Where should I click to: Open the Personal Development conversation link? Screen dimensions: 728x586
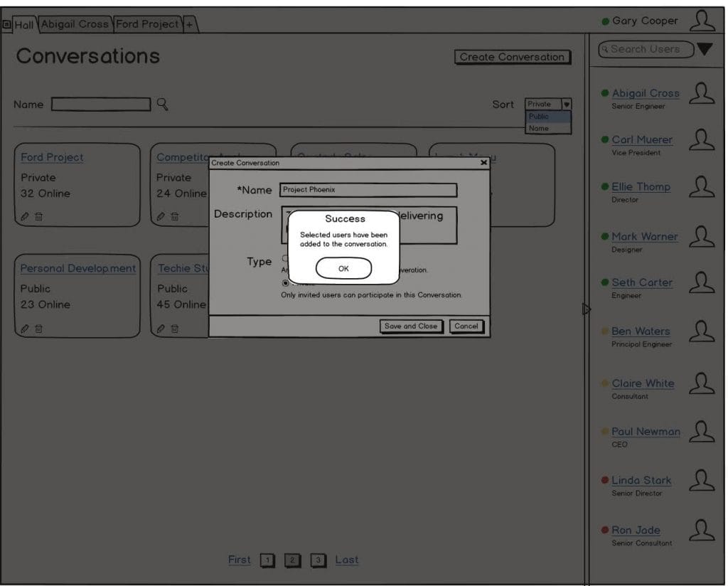click(78, 268)
